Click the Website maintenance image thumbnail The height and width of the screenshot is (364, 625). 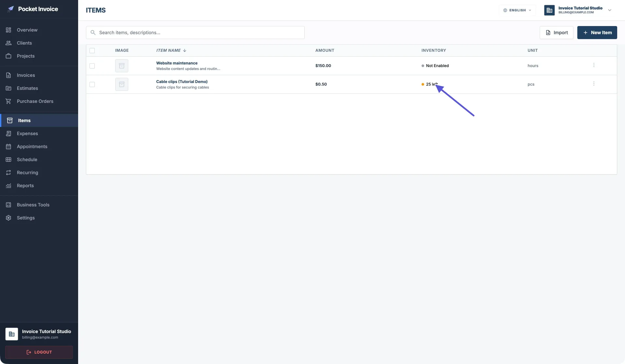122,66
